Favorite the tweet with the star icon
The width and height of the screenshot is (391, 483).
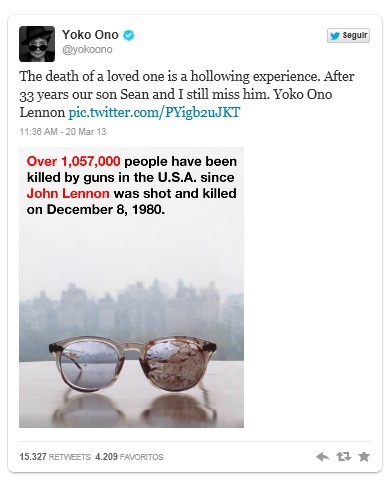[364, 456]
